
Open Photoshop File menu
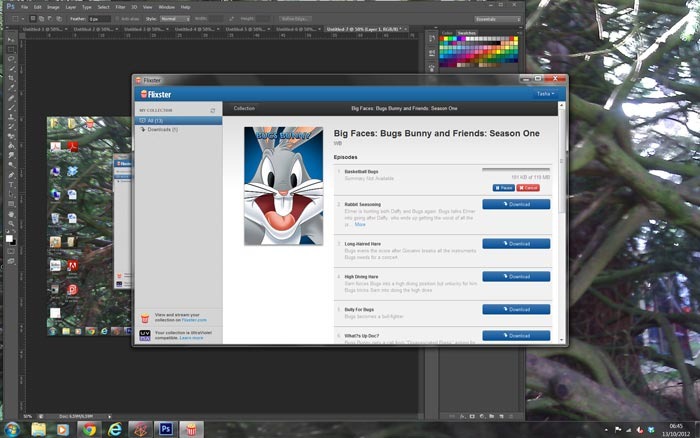click(x=25, y=7)
